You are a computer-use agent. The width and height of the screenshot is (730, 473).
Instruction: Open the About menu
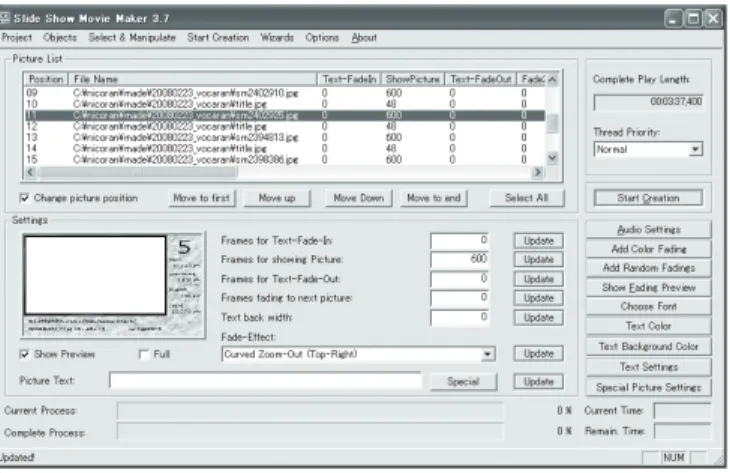coord(364,38)
